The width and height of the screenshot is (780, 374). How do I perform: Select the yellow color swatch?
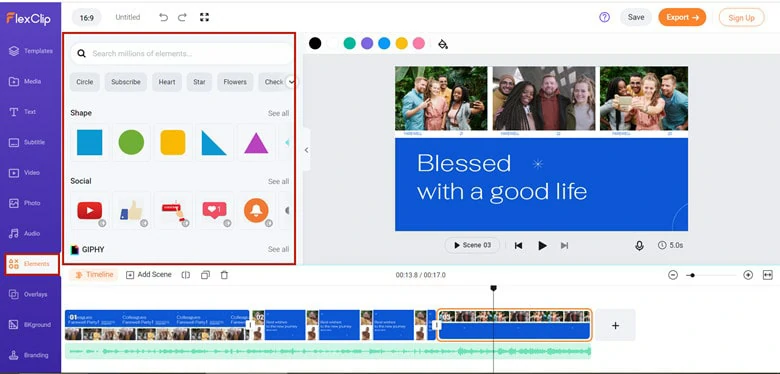pyautogui.click(x=401, y=43)
